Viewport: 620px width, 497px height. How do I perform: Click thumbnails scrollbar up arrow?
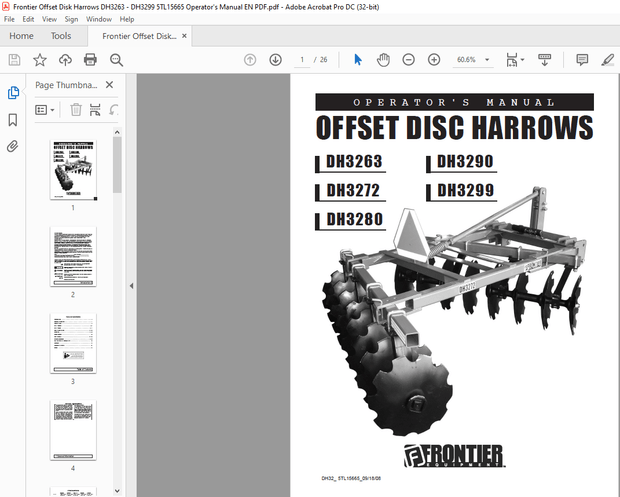tap(117, 132)
